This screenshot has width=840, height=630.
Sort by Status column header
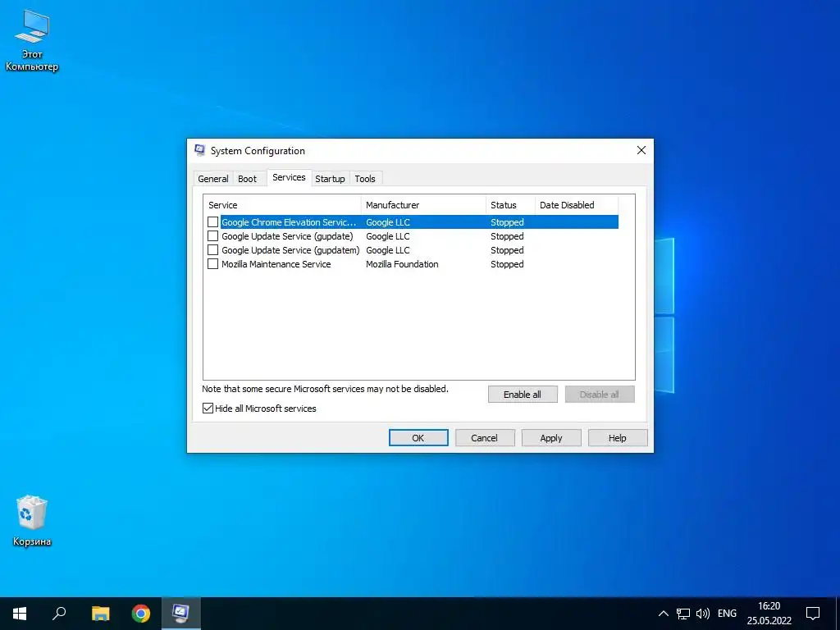pyautogui.click(x=510, y=205)
